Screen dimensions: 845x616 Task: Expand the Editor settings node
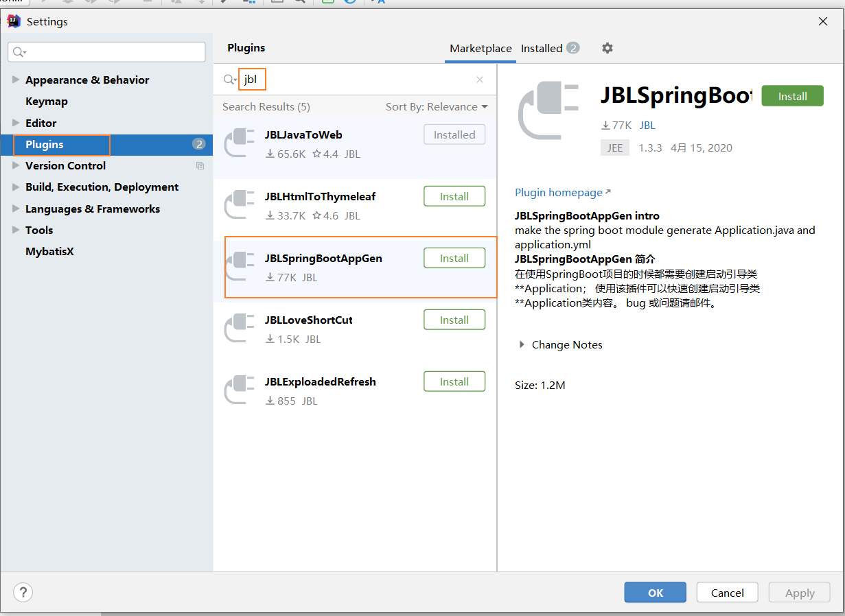(16, 123)
